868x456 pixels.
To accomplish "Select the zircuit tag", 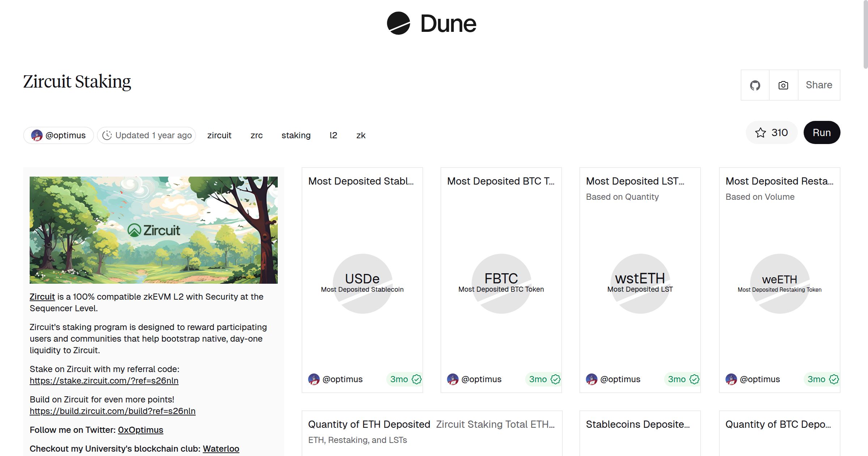I will click(x=219, y=135).
